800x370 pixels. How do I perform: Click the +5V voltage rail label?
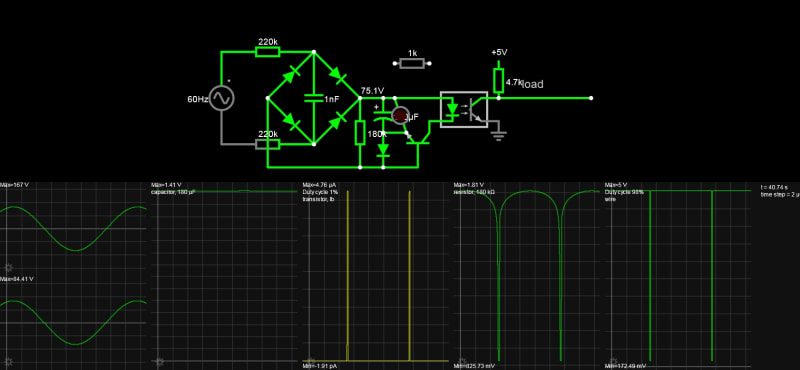pyautogui.click(x=499, y=53)
